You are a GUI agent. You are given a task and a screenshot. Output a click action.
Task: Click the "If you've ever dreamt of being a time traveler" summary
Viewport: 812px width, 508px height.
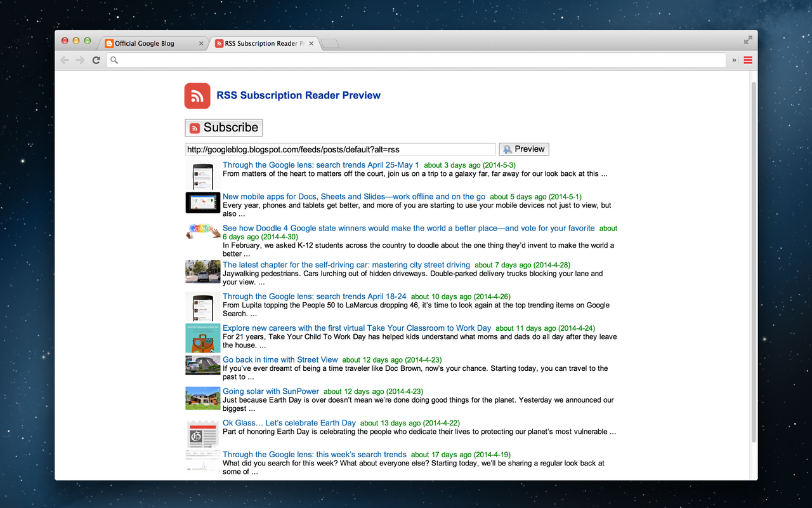[416, 373]
